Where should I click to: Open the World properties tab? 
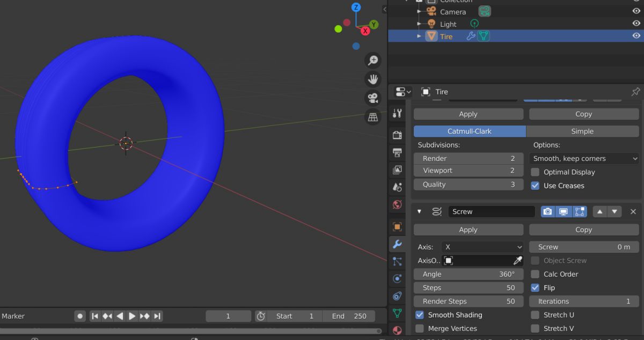tap(397, 204)
